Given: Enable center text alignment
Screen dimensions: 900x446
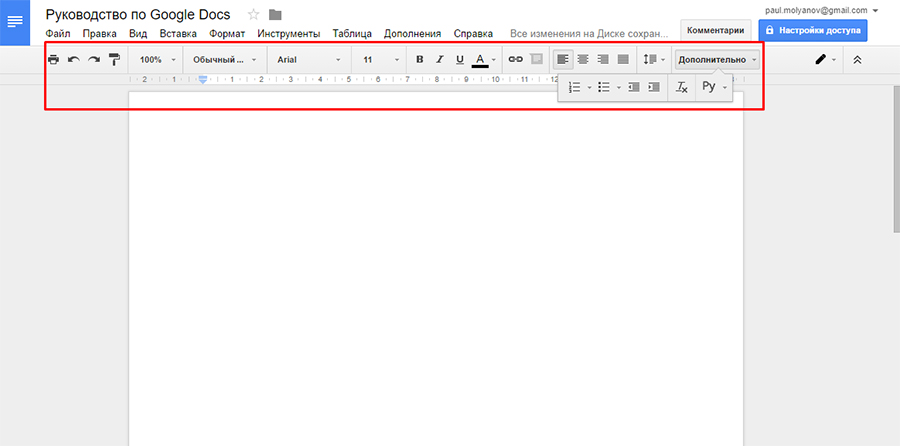Looking at the screenshot, I should (582, 60).
